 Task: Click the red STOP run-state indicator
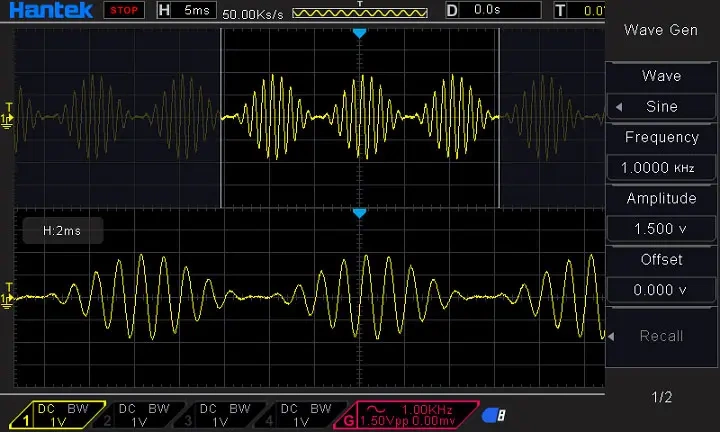tap(124, 11)
